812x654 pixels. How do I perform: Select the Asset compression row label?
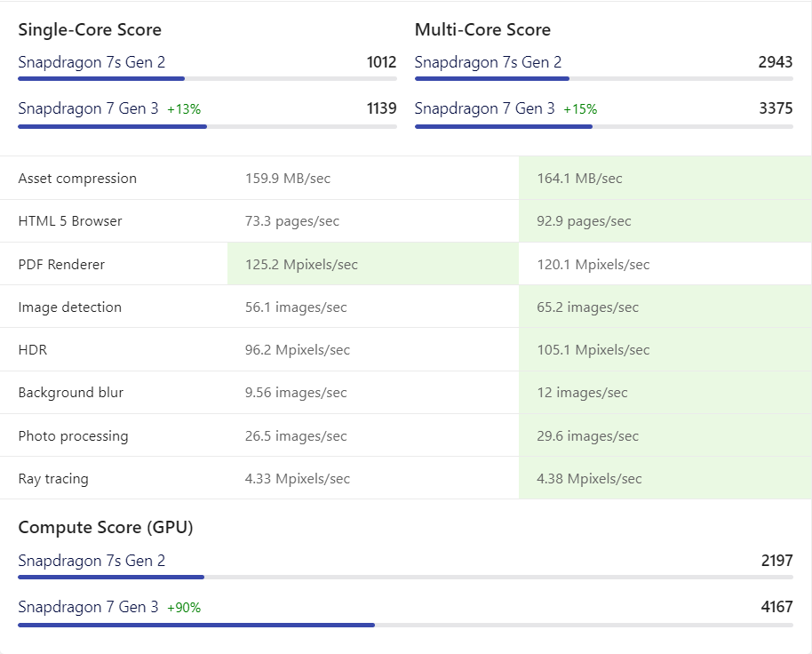pyautogui.click(x=77, y=179)
